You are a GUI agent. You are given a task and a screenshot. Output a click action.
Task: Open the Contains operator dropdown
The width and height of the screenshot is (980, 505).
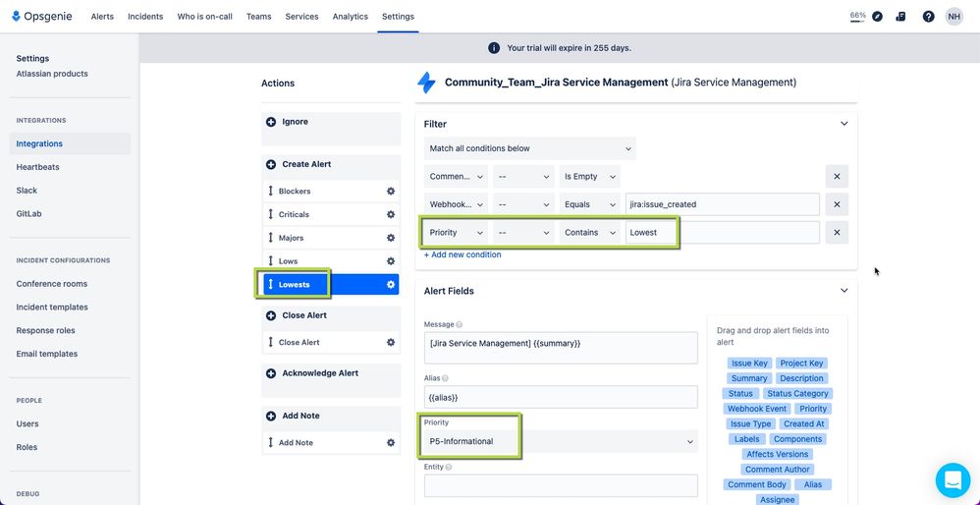(x=589, y=233)
